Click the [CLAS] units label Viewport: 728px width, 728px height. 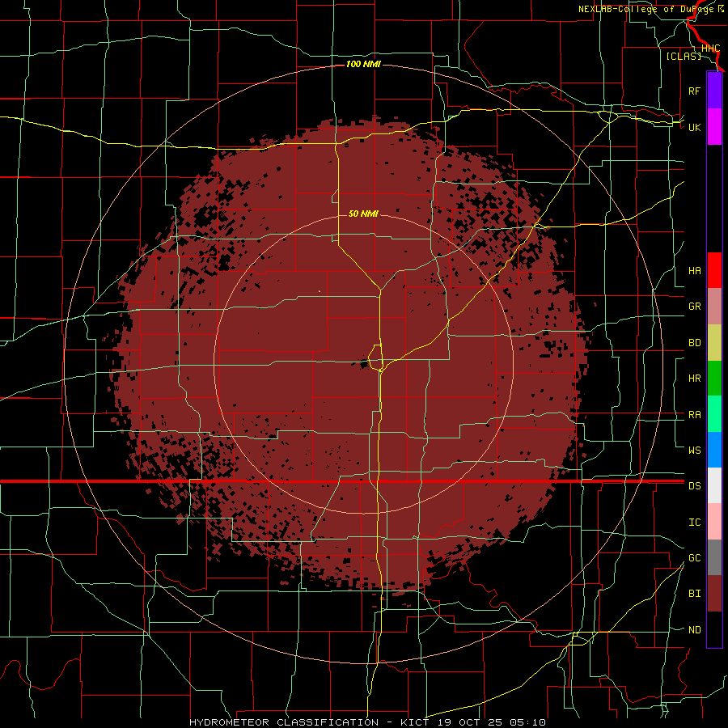(684, 56)
